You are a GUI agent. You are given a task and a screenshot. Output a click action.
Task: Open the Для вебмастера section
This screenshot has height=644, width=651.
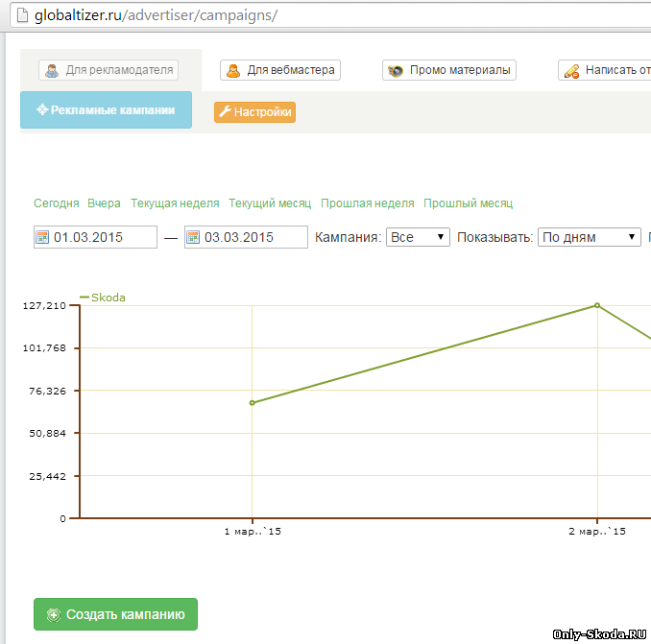[280, 70]
